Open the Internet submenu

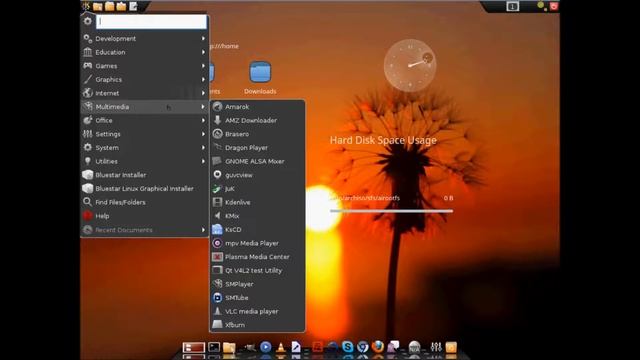[144, 93]
